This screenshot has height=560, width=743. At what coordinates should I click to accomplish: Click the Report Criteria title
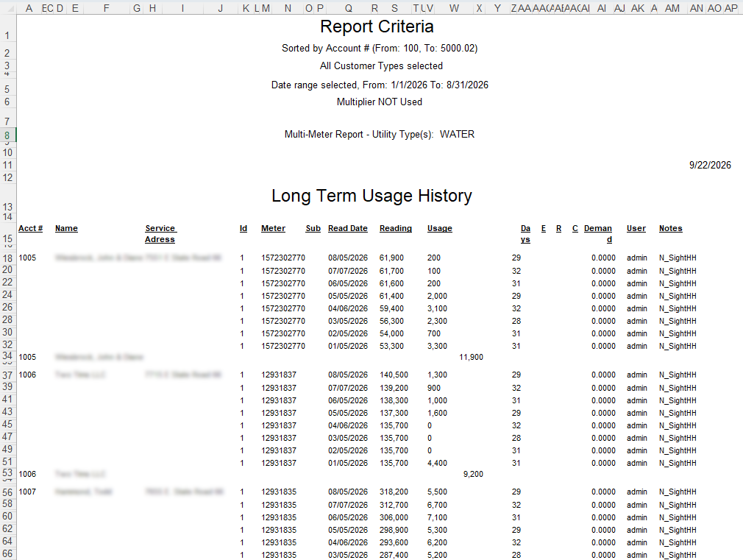coord(377,26)
